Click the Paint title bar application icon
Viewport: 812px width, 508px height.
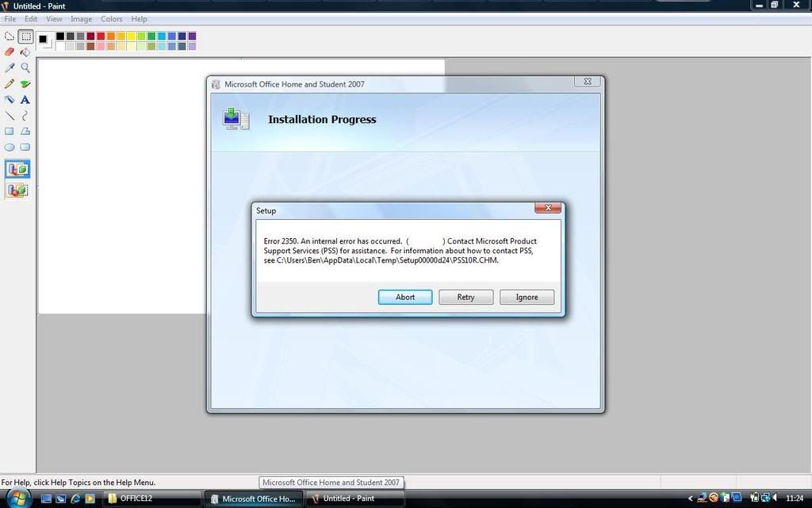coord(6,6)
